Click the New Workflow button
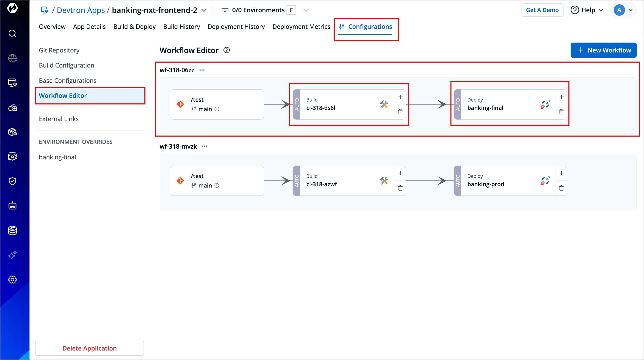644x360 pixels. pos(603,50)
